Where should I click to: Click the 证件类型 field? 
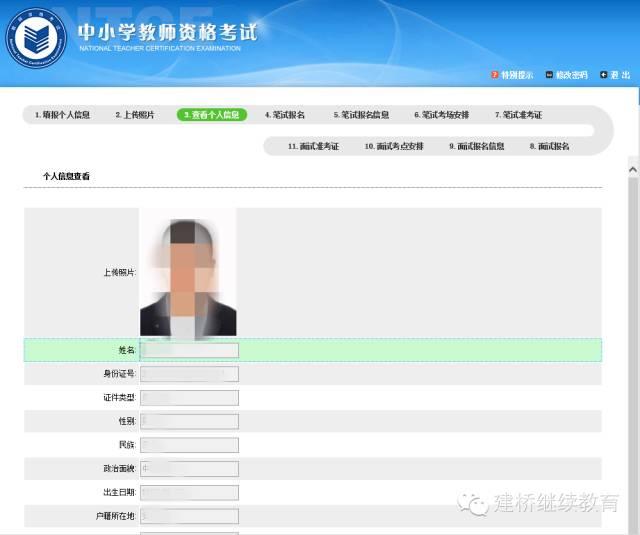coord(189,398)
